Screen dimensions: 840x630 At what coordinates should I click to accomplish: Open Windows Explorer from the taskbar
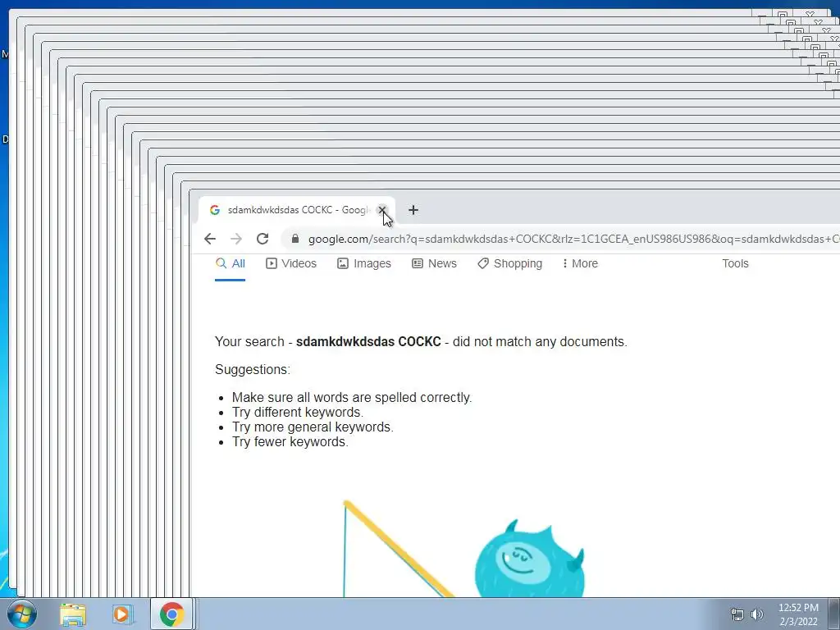click(x=73, y=614)
